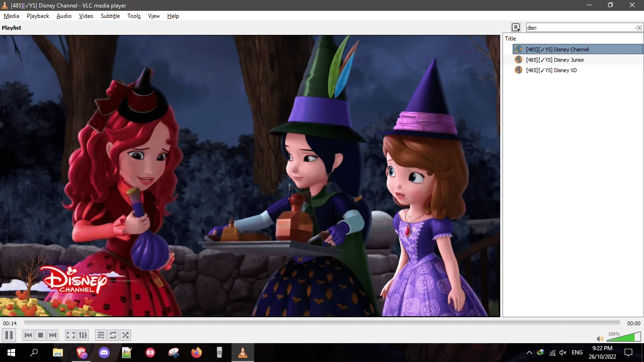Open the Windows Start menu
This screenshot has width=644, height=362.
click(x=11, y=353)
